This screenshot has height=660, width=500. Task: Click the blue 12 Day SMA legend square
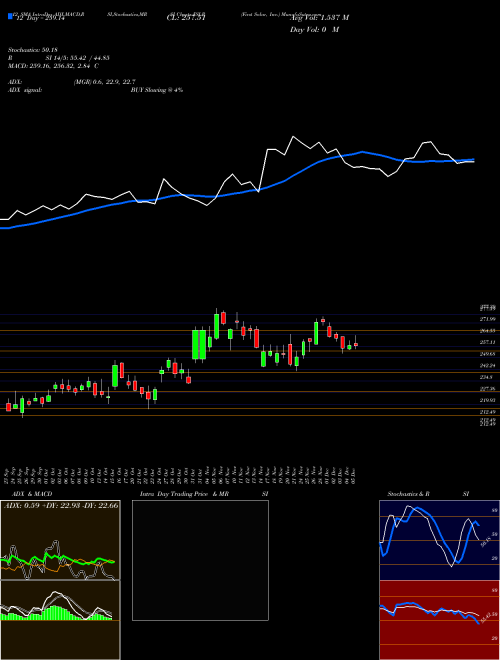coord(10,17)
